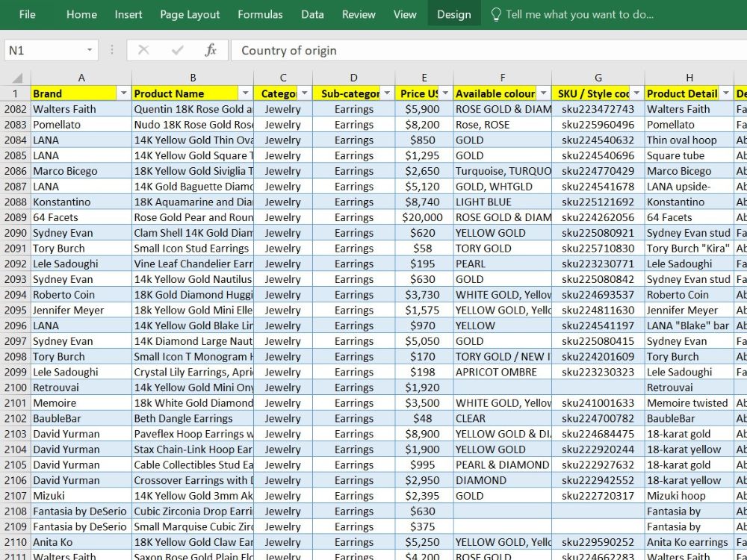Select row header 2100
Viewport: 747px width, 560px height.
[15, 387]
